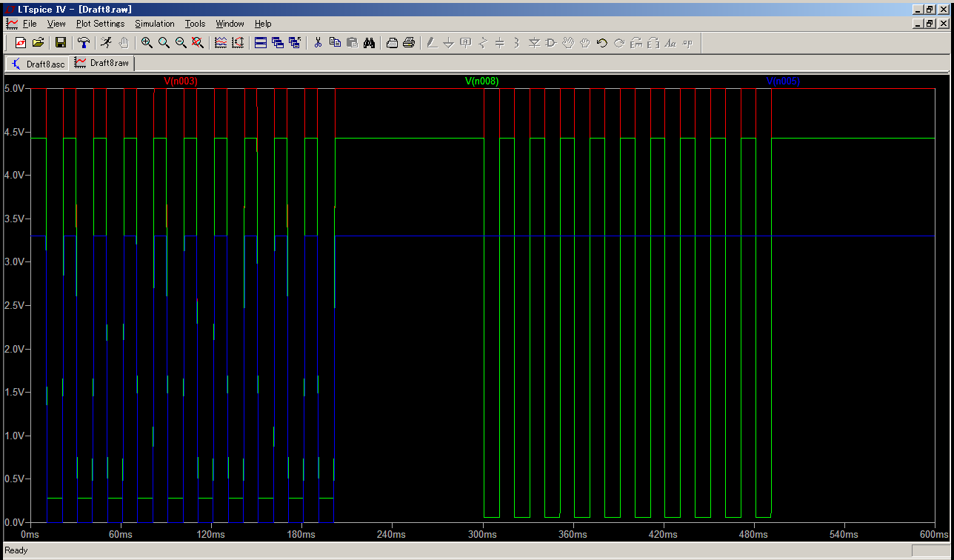This screenshot has height=560, width=954.
Task: Save the file using the floppy disk icon
Action: [x=61, y=43]
